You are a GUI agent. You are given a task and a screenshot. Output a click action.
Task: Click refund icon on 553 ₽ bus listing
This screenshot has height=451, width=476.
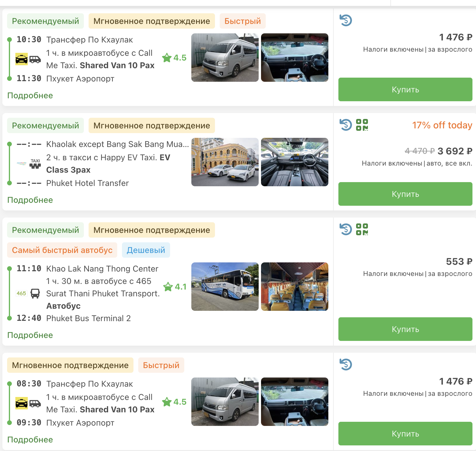coord(345,229)
